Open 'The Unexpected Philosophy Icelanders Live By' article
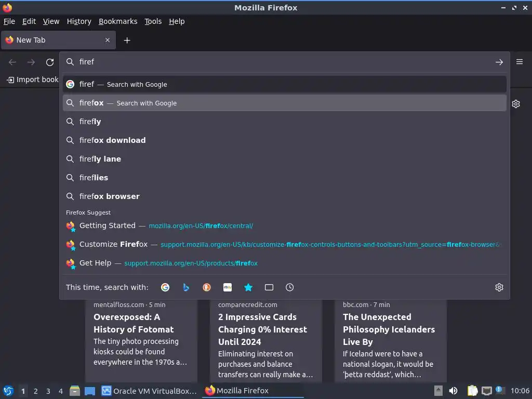The height and width of the screenshot is (399, 532). coord(391,341)
